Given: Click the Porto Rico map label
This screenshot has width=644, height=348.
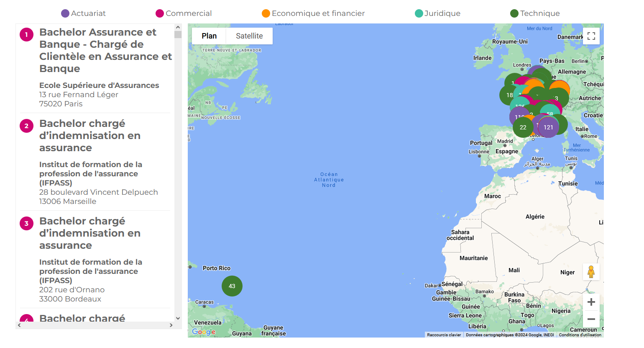Looking at the screenshot, I should pos(217,268).
